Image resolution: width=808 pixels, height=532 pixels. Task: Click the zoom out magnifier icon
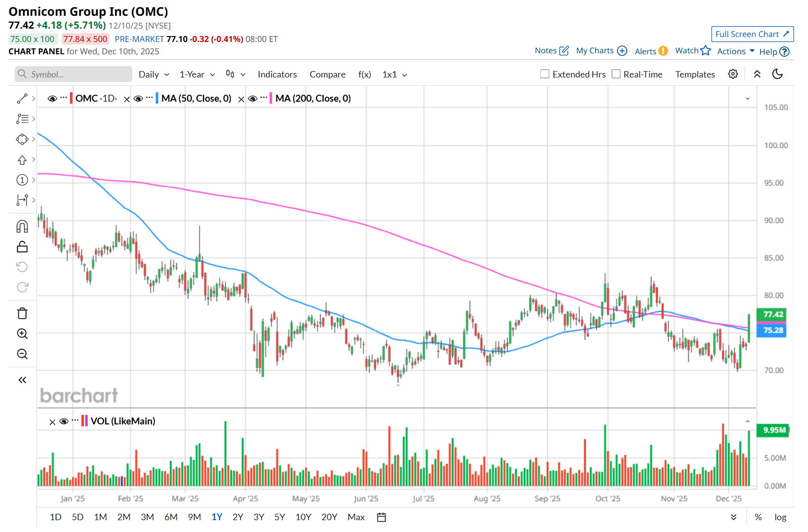tap(22, 354)
